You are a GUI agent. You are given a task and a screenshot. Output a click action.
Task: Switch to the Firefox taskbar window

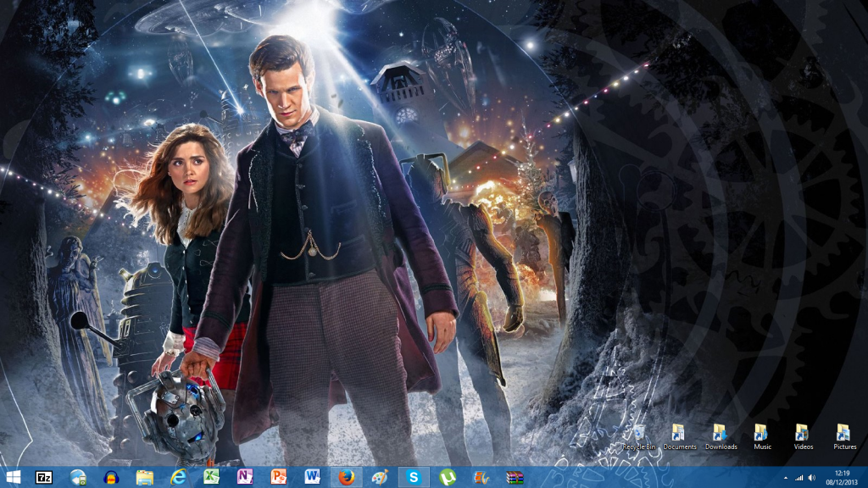346,477
